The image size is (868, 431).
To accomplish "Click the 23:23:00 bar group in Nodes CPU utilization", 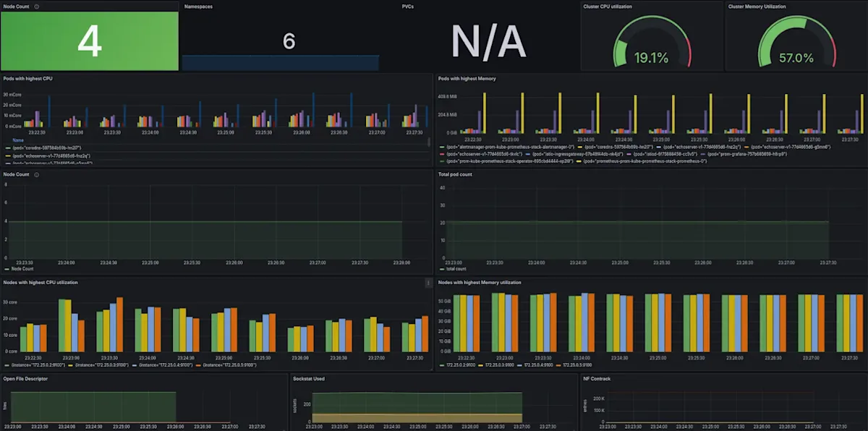I will tap(72, 324).
